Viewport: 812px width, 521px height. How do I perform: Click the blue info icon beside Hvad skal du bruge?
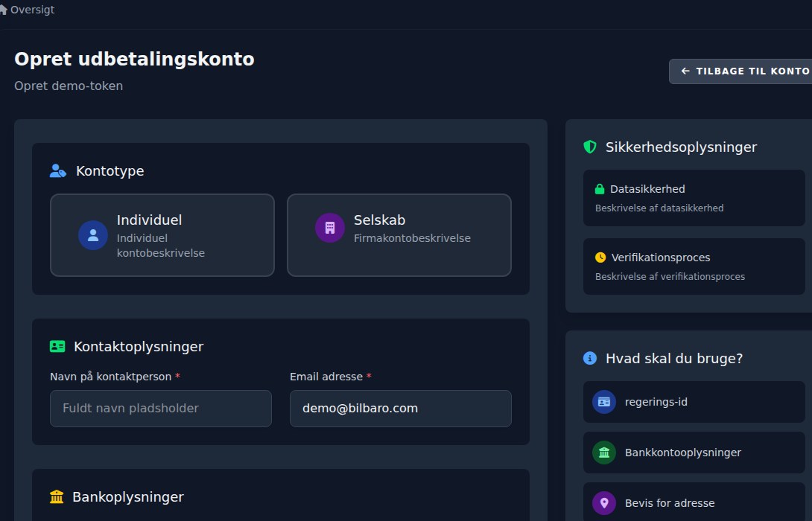click(590, 358)
